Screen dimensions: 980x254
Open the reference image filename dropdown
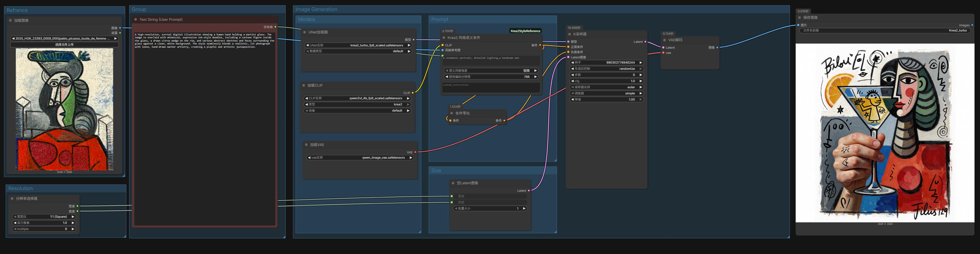click(x=64, y=38)
